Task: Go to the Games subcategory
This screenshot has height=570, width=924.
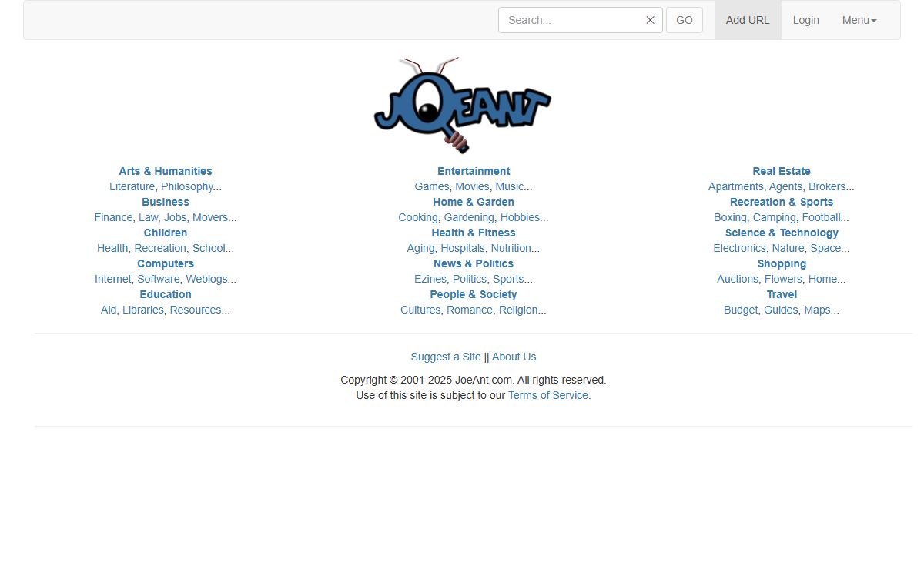Action: point(432,186)
